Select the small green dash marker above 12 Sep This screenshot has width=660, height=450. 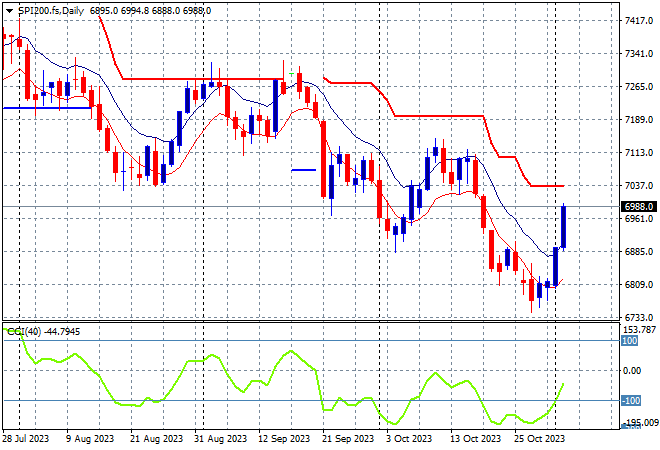[x=291, y=74]
